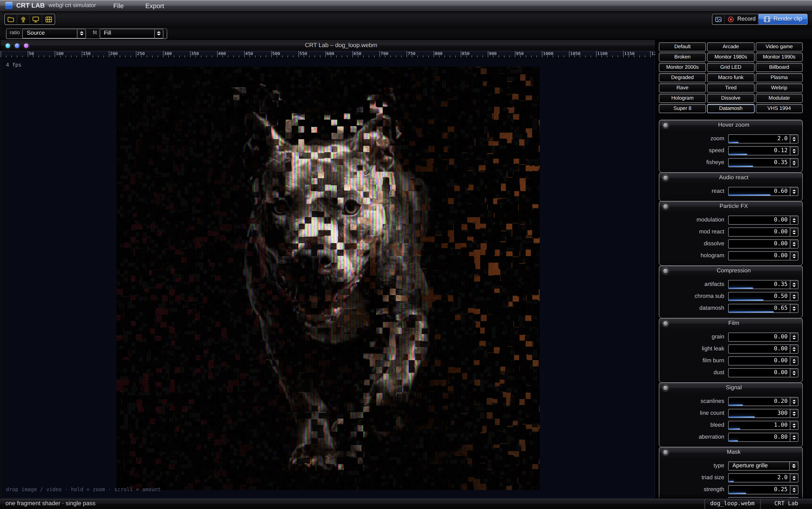This screenshot has height=509, width=812.
Task: Open the File menu
Action: click(119, 6)
